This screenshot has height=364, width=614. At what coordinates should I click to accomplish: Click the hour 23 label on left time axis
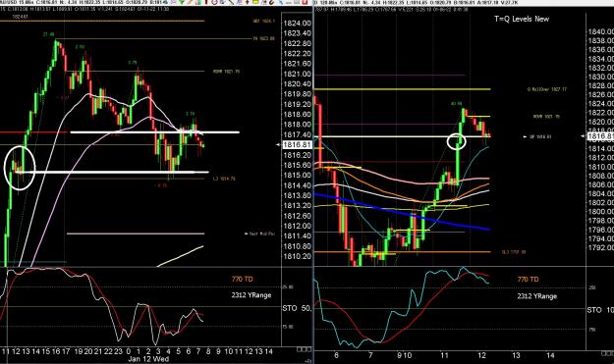coord(118,351)
